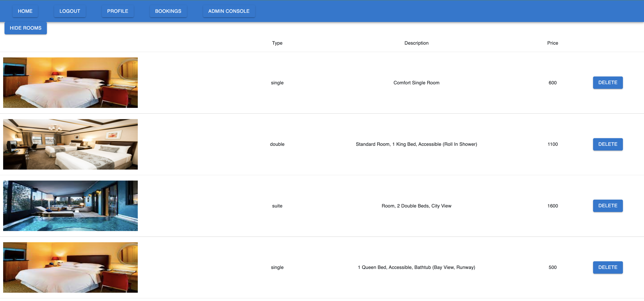Screen dimensions: 644x301
Task: Delete the suite with City View
Action: [x=608, y=206]
